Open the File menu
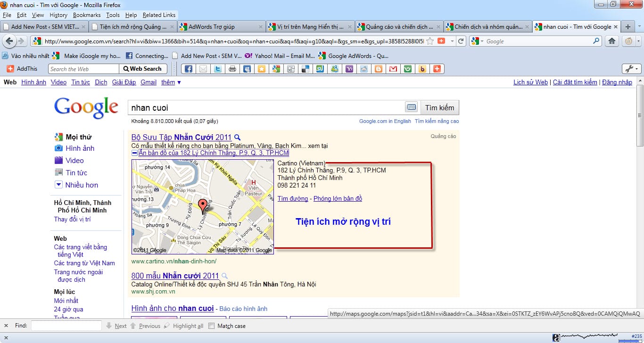Viewport: 644px width, 343px height. 7,15
